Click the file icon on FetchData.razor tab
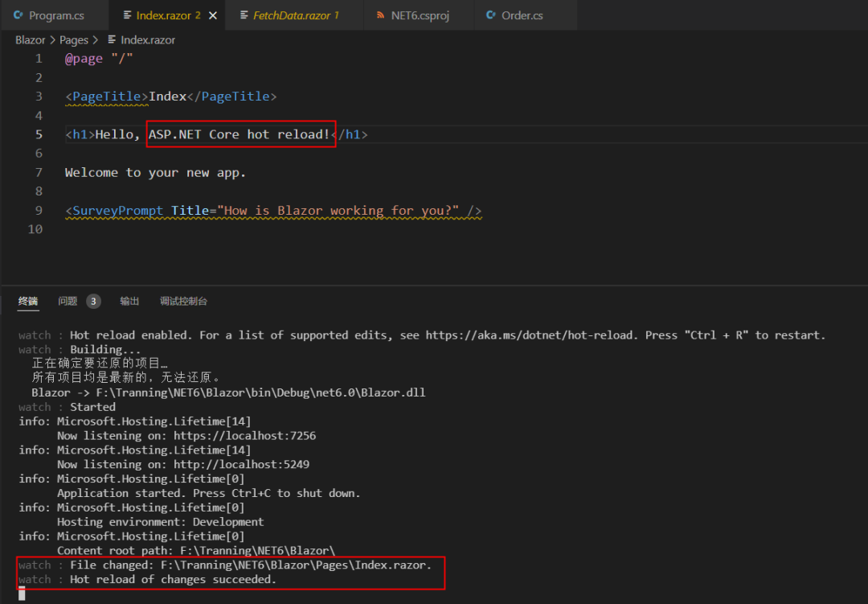Viewport: 868px width, 604px height. point(244,15)
